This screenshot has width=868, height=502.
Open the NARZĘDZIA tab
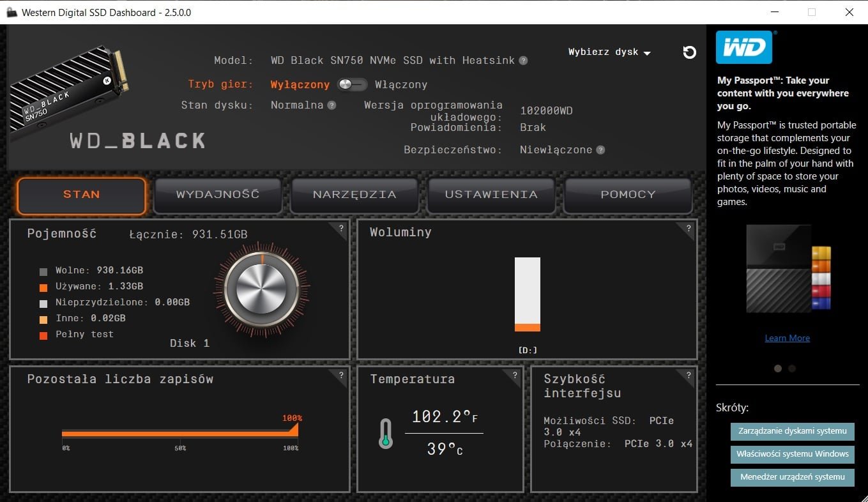point(354,195)
